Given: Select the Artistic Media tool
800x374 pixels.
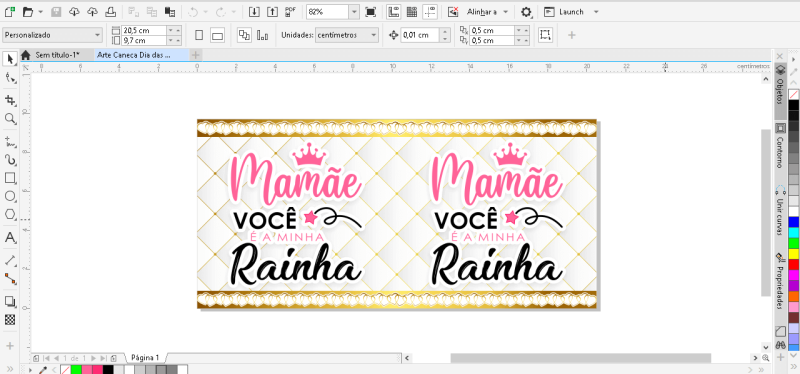Looking at the screenshot, I should (10, 160).
